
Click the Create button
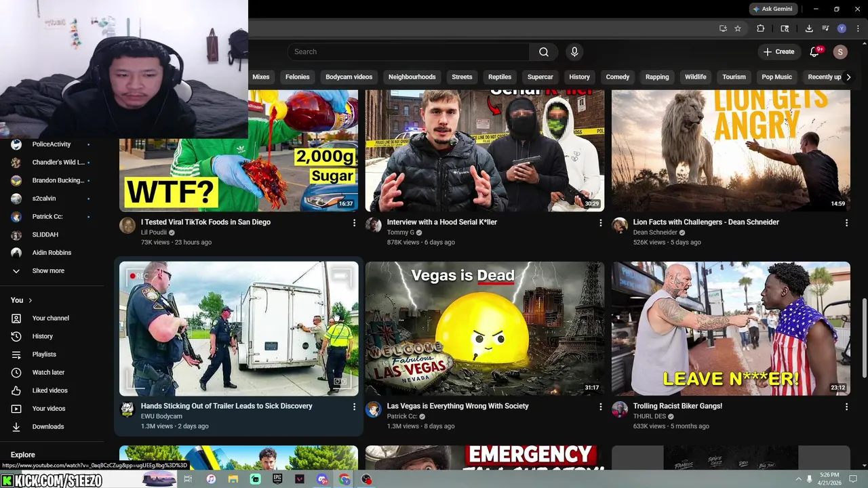pos(778,52)
